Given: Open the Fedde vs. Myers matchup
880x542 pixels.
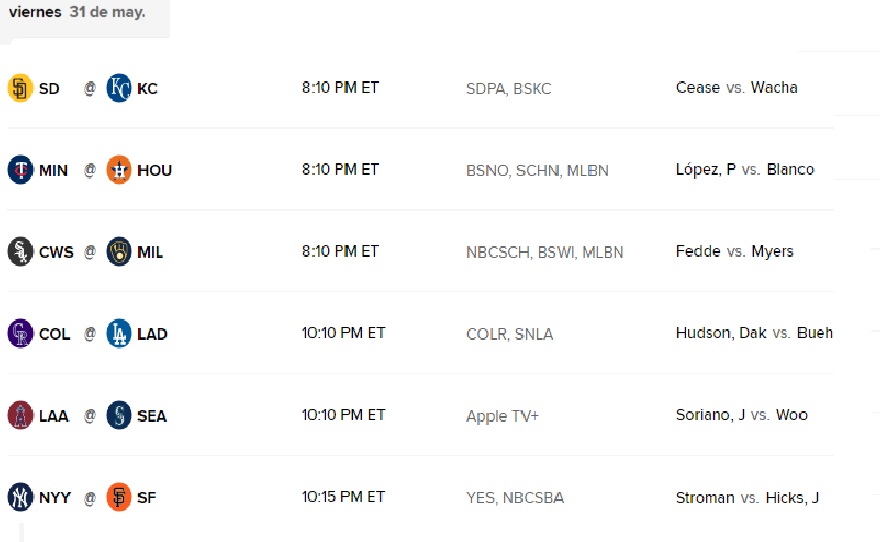Looking at the screenshot, I should [735, 251].
